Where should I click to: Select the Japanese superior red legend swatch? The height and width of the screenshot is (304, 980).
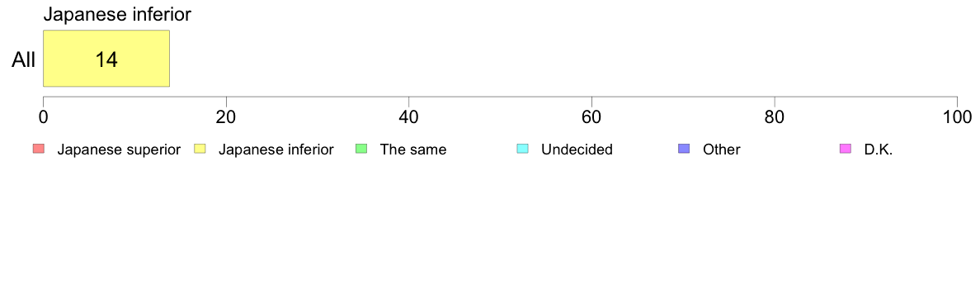(39, 149)
